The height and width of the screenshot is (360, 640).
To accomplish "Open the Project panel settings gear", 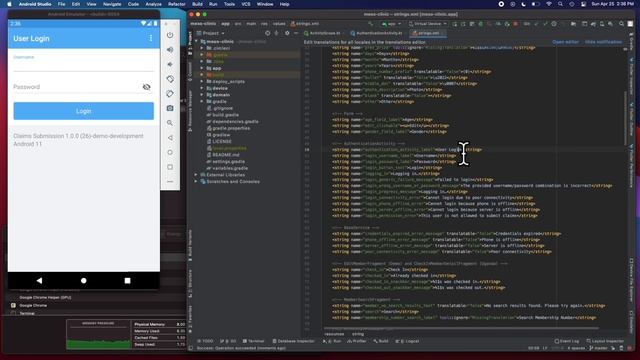I will point(287,33).
